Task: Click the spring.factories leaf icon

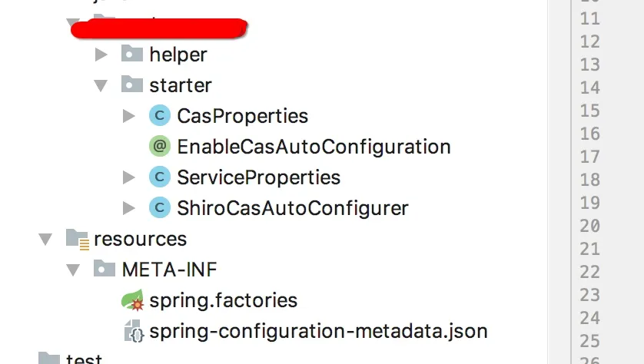Action: 132,300
